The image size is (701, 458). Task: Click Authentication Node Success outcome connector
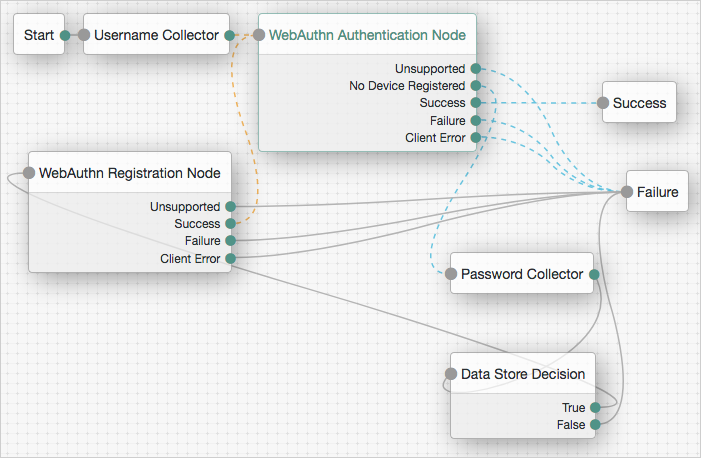coord(476,103)
